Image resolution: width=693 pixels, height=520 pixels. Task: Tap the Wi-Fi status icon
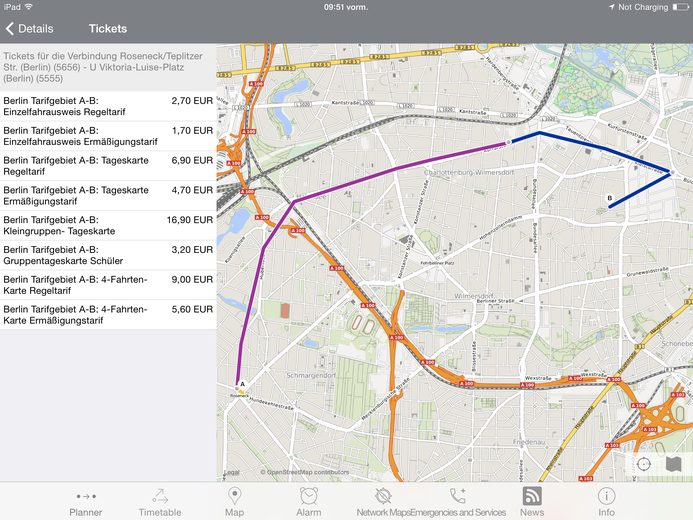click(29, 7)
